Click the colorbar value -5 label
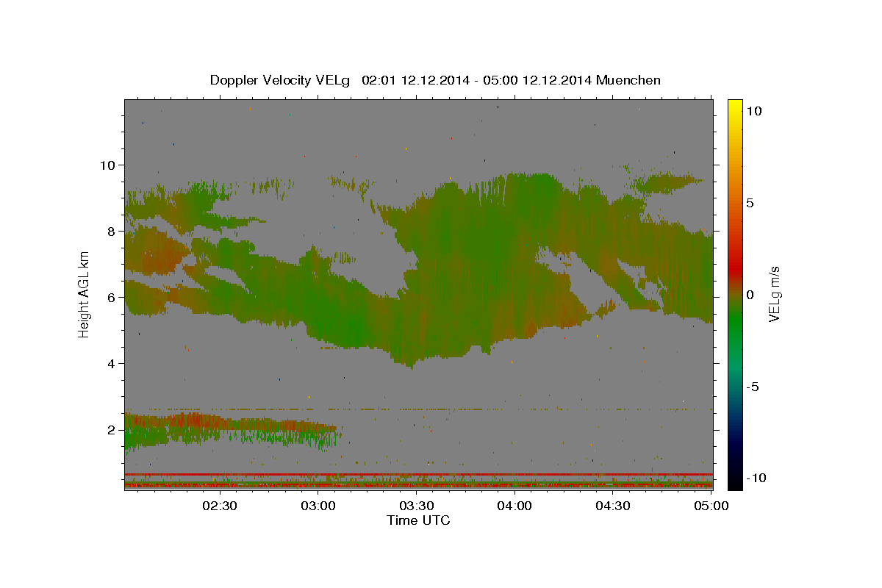Screen dimensions: 882x588 [x=753, y=386]
